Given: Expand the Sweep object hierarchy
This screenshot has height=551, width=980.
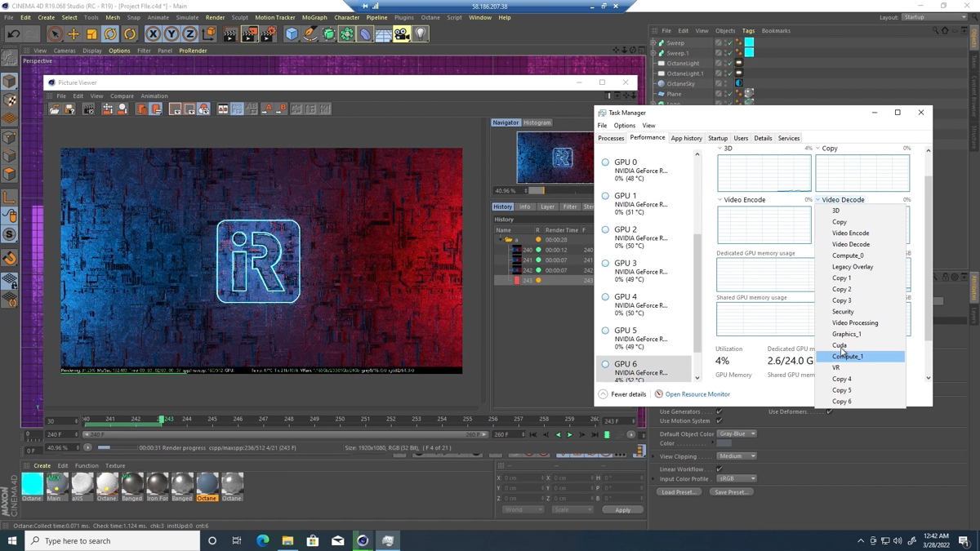Looking at the screenshot, I should click(x=653, y=43).
